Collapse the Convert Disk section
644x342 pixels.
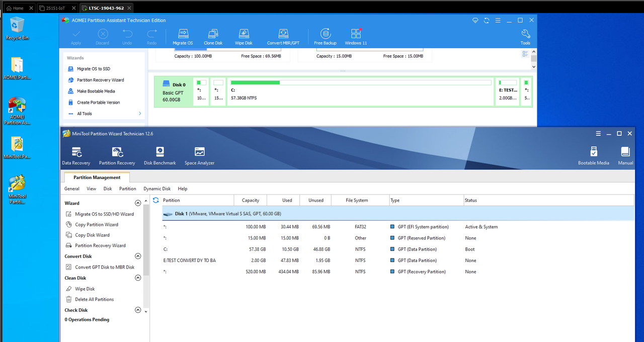138,256
